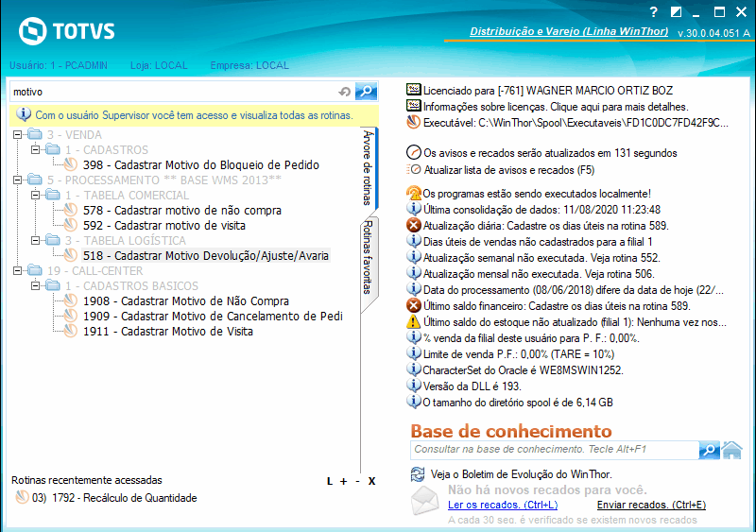Click icon of routine 1909 Motivo de Cancelamento
This screenshot has height=532, width=756.
[x=71, y=316]
